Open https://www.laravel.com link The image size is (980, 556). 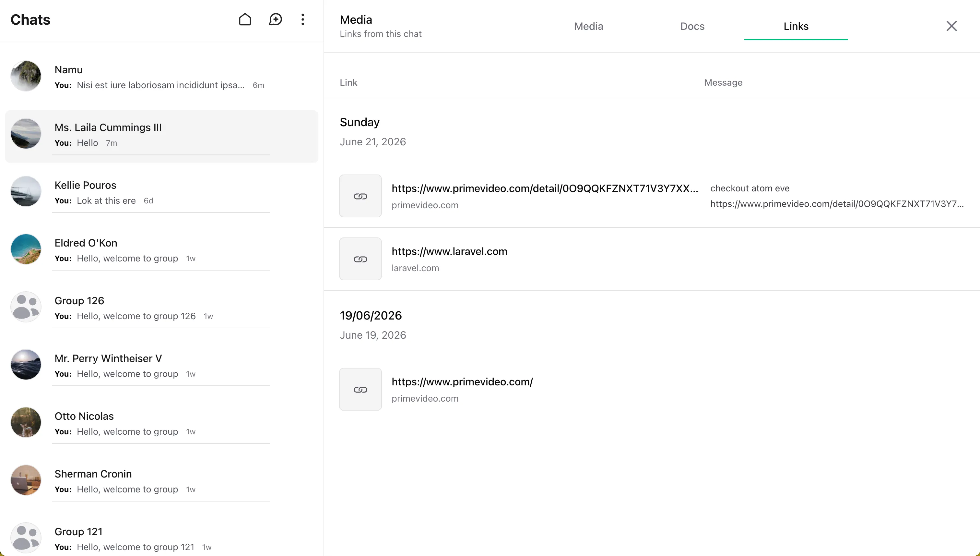coord(450,251)
